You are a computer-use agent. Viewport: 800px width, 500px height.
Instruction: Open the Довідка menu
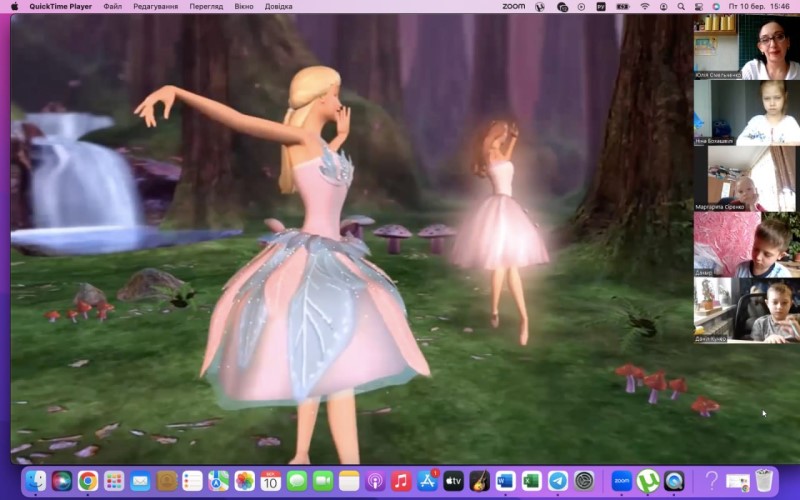(279, 7)
